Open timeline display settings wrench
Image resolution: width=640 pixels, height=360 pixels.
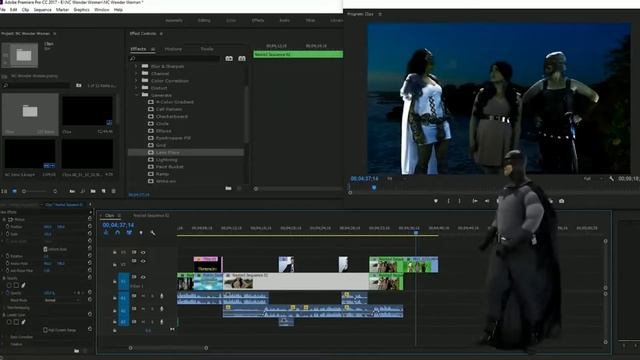pos(153,233)
